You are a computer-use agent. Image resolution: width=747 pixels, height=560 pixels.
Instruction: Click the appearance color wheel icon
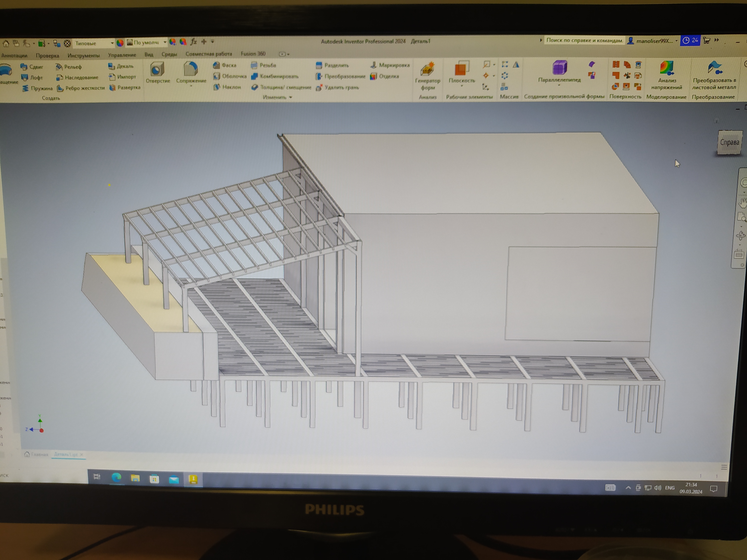pyautogui.click(x=120, y=43)
